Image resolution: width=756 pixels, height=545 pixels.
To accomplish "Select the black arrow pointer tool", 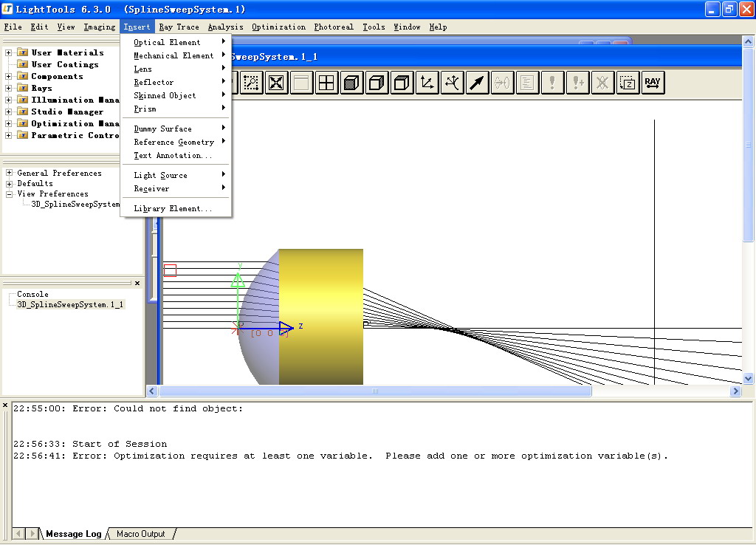I will pyautogui.click(x=477, y=83).
